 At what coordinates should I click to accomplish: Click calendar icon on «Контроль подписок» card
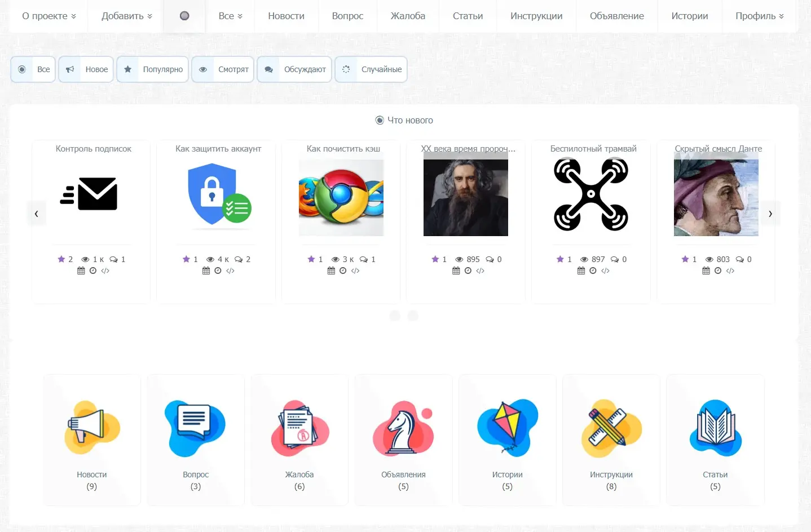click(x=81, y=271)
